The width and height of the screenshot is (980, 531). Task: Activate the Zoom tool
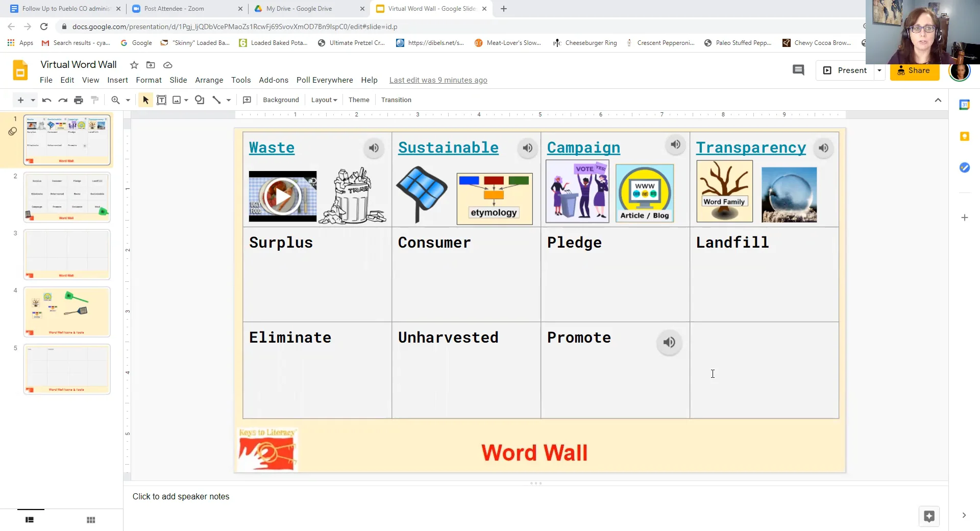point(116,100)
